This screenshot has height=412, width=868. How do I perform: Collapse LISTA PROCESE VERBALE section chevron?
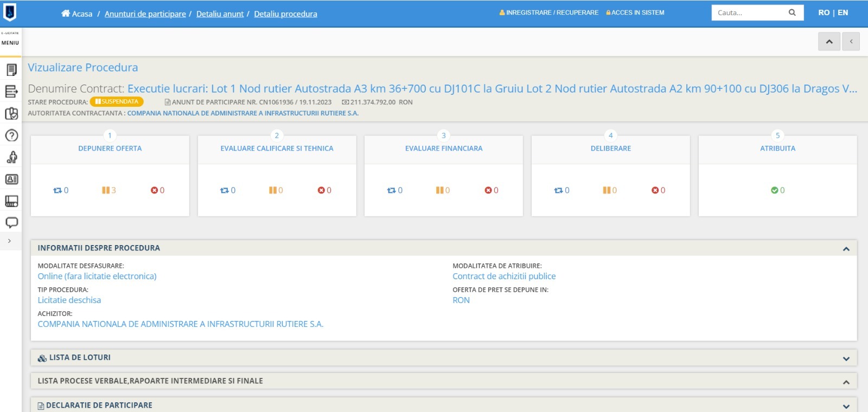[846, 382]
